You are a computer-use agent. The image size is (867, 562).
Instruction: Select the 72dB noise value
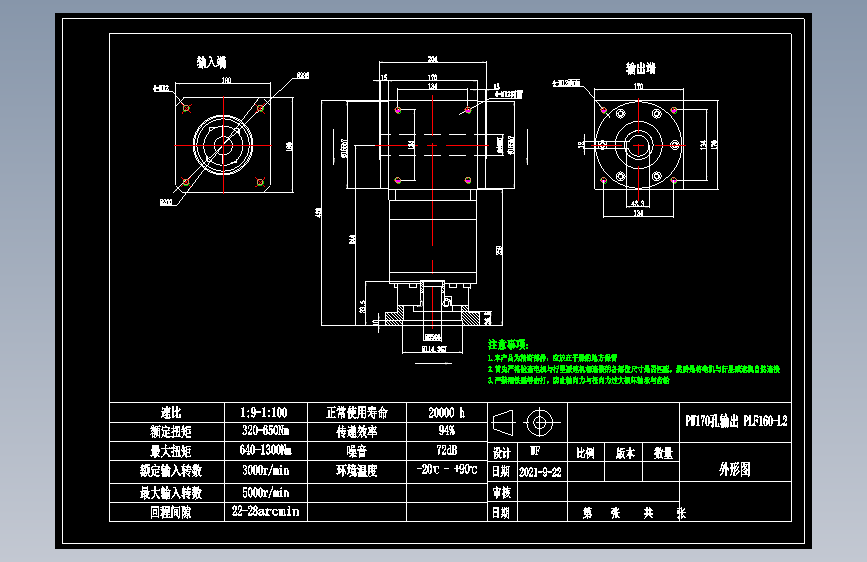pos(446,450)
